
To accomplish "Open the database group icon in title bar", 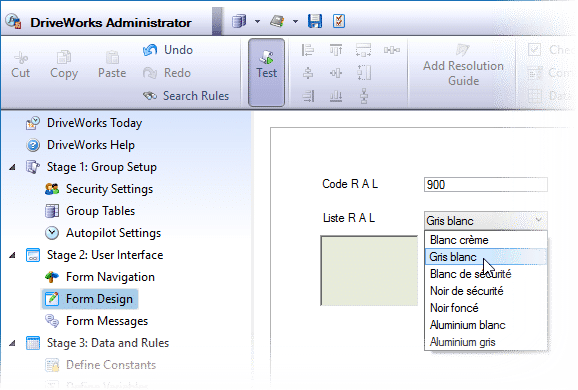I will point(239,21).
